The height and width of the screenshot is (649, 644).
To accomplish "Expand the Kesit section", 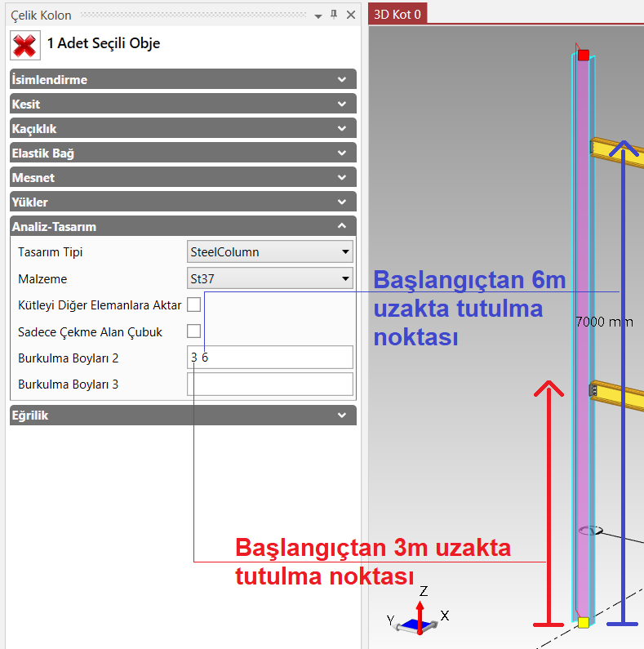I will (x=183, y=104).
